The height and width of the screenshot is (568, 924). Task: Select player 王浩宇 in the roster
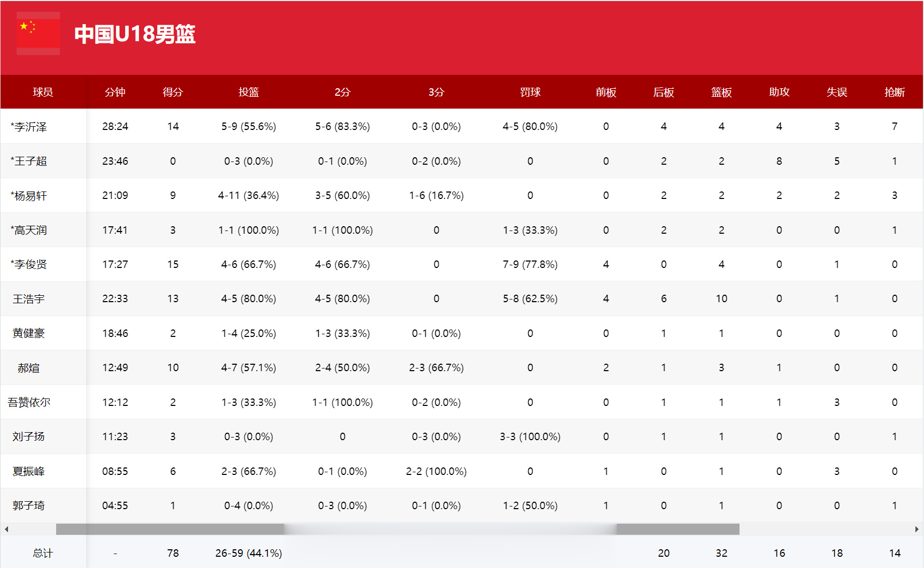pos(29,299)
